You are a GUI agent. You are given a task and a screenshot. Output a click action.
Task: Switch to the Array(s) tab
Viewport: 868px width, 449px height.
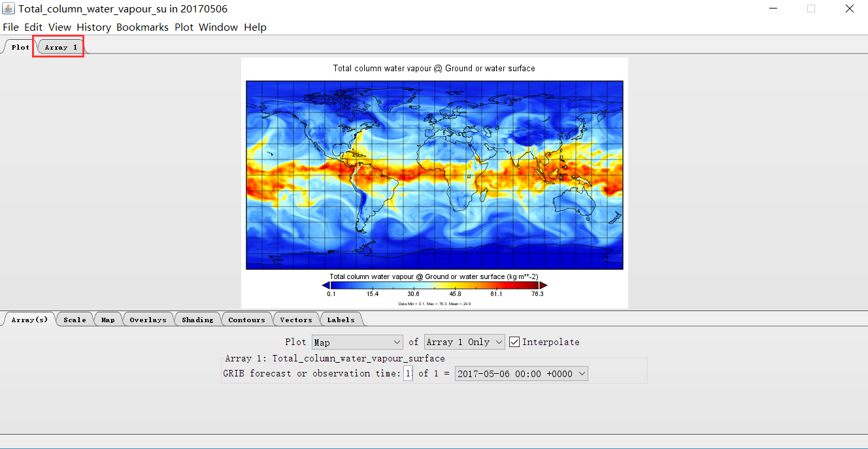[x=29, y=319]
